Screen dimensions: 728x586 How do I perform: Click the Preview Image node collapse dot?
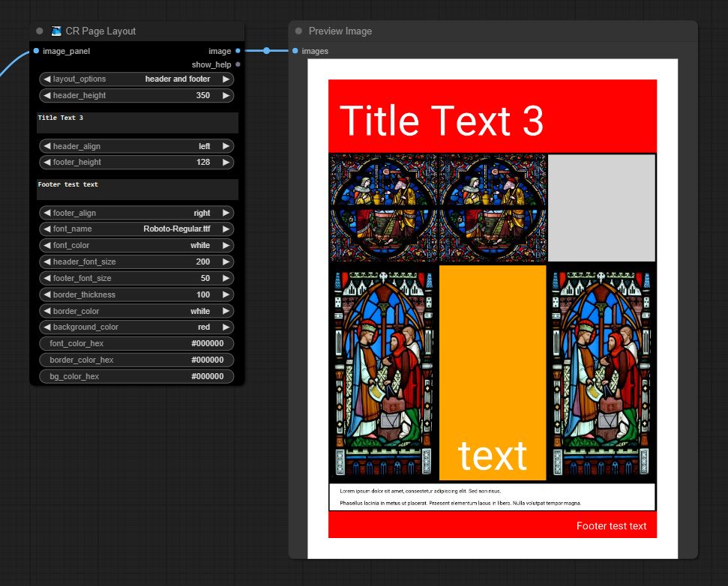[x=299, y=31]
